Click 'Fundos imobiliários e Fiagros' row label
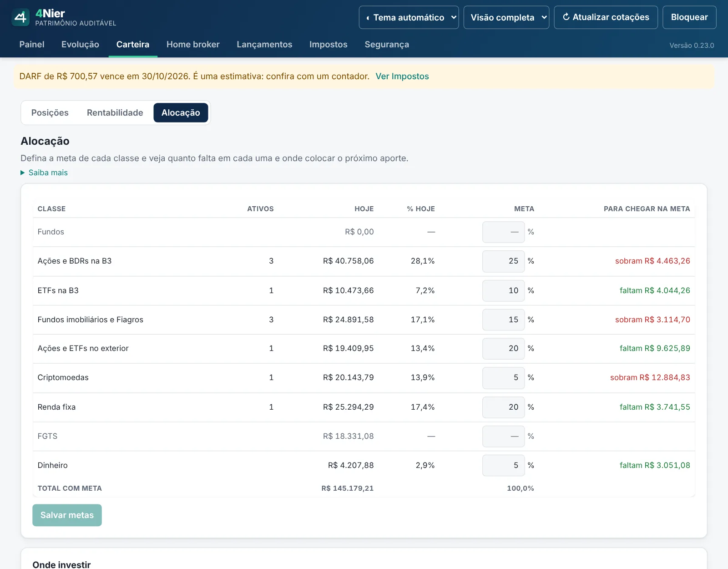Viewport: 728px width, 569px height. pos(91,320)
